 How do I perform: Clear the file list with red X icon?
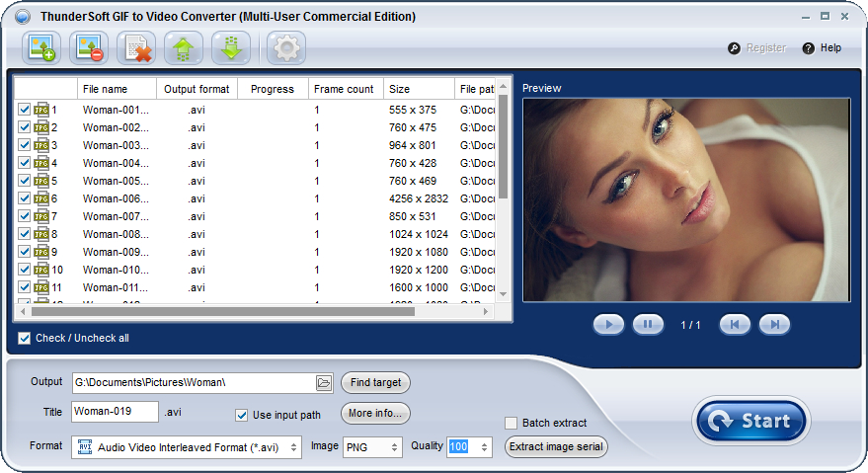[x=135, y=47]
